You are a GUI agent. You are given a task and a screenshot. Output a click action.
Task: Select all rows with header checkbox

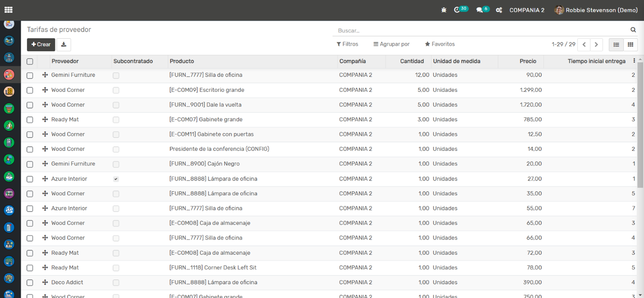(30, 61)
